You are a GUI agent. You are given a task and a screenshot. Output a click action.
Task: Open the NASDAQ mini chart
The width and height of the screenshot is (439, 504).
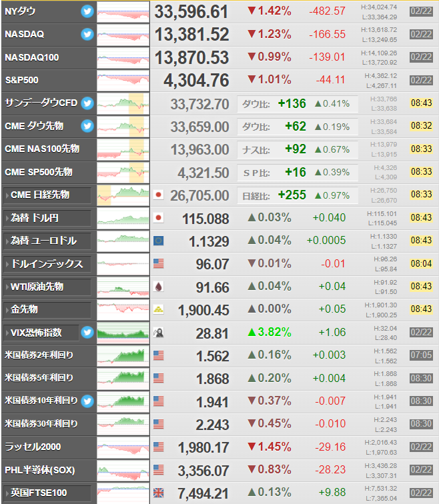coord(123,35)
